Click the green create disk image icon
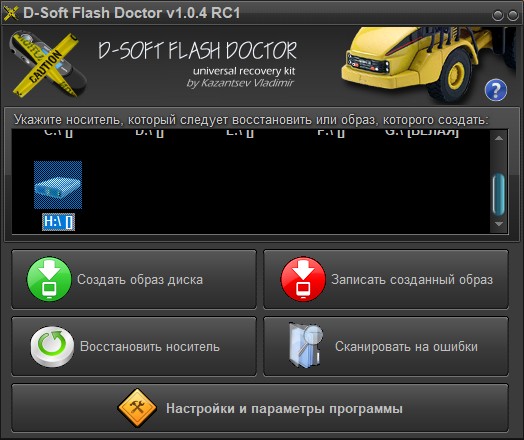Screen dimensions: 524x440 click(49, 279)
